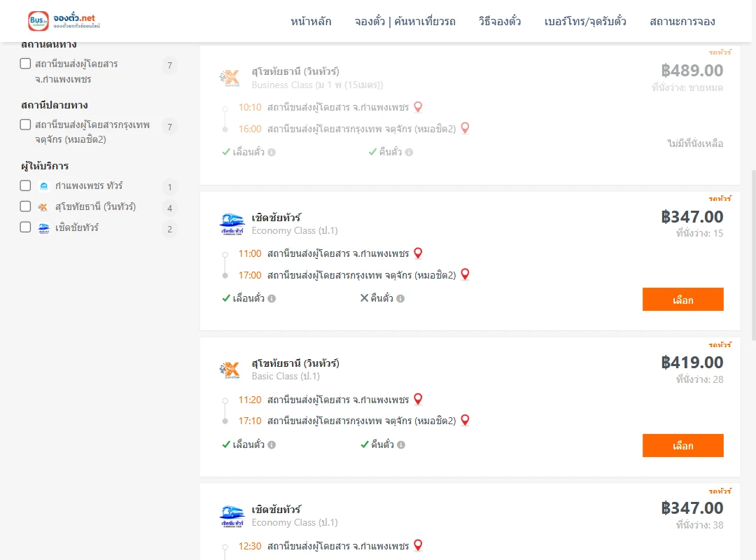This screenshot has width=756, height=560.
Task: Click info icon beside เลื่อนตั๋ว on 11:00 trip
Action: [272, 299]
